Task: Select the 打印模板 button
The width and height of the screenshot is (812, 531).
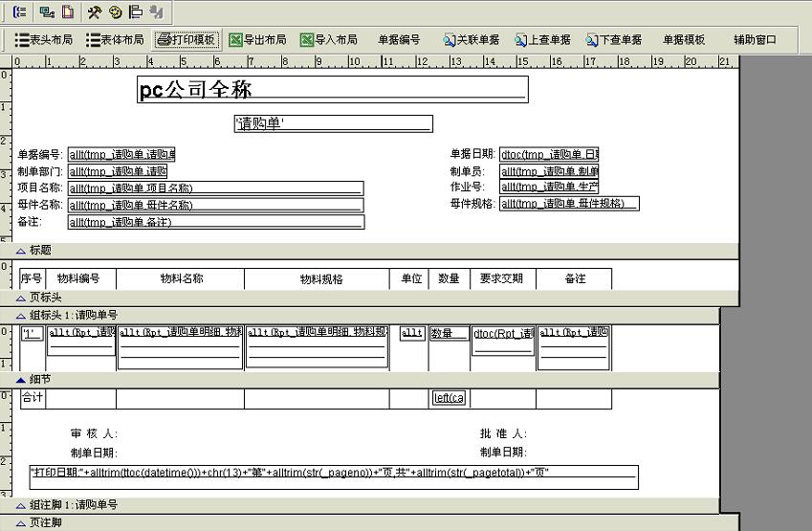Action: (x=187, y=40)
